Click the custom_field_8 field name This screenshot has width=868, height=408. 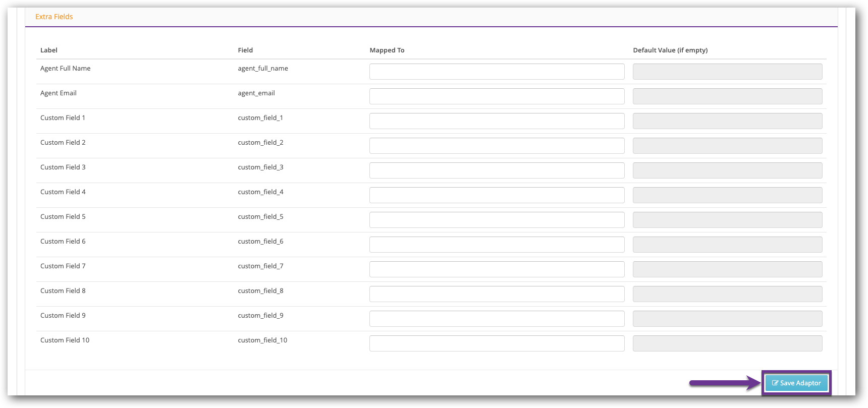[260, 291]
